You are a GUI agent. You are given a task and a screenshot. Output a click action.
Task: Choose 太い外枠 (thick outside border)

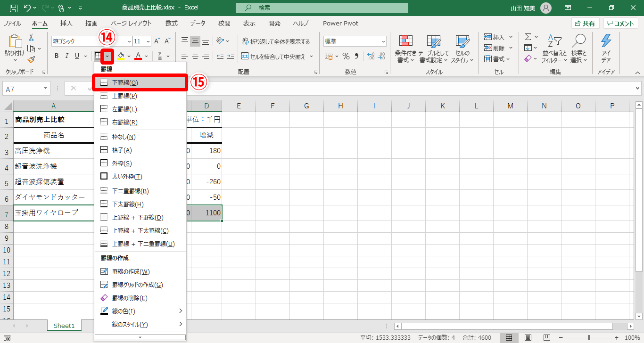click(140, 177)
